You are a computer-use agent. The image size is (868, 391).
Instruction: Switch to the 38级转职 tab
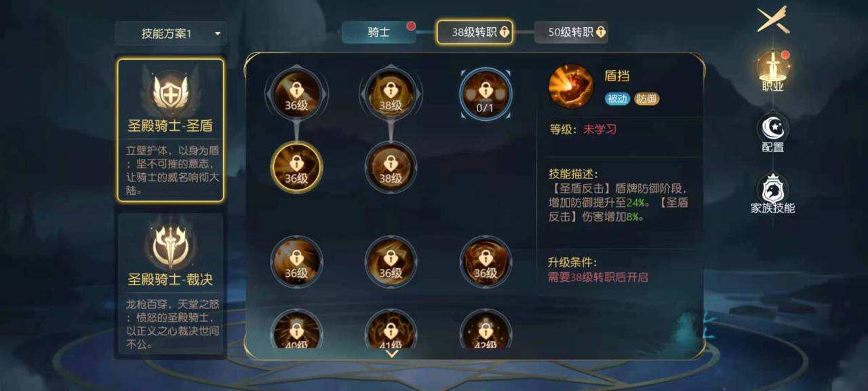pyautogui.click(x=475, y=32)
